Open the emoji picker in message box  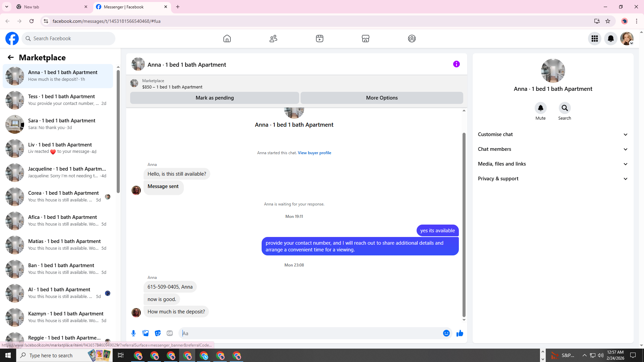446,333
